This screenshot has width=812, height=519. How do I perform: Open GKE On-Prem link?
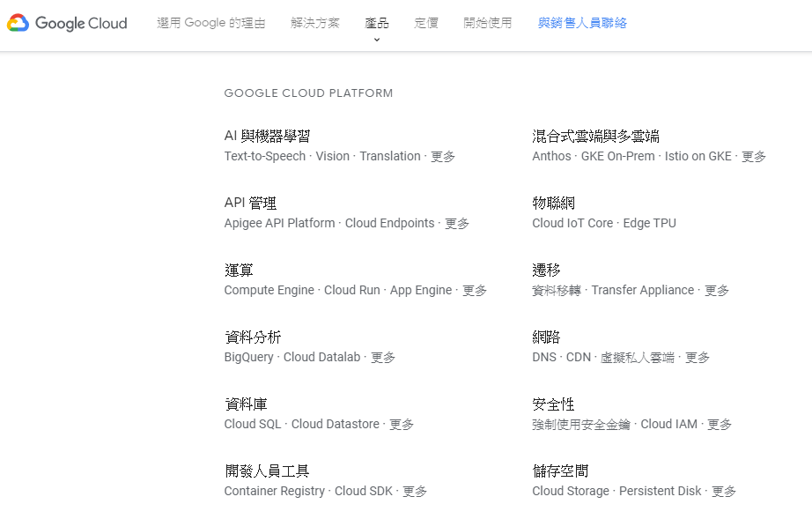coord(617,157)
